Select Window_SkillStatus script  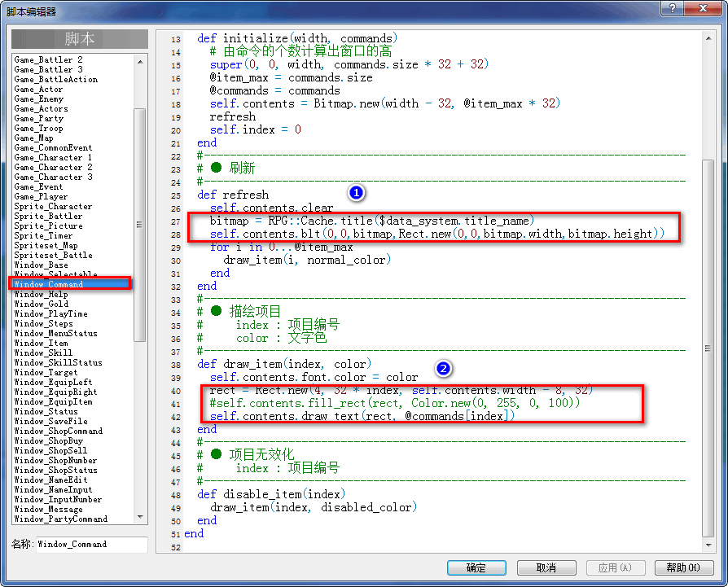58,362
